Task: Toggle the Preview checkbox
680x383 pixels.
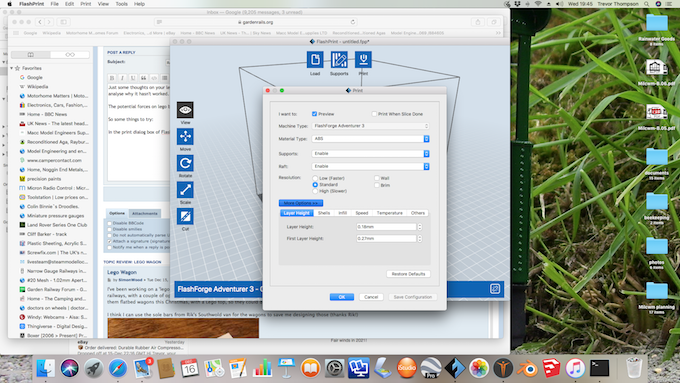Action: tap(314, 114)
